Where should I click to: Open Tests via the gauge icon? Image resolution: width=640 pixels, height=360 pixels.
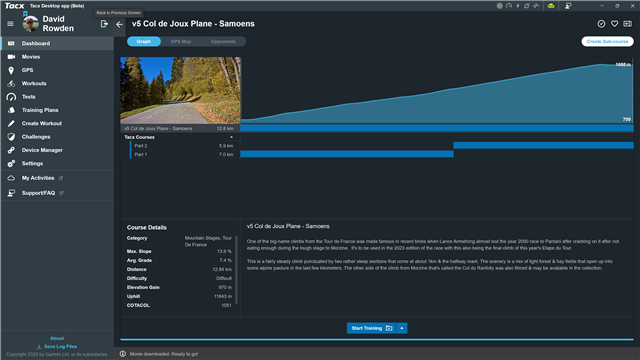coord(11,97)
